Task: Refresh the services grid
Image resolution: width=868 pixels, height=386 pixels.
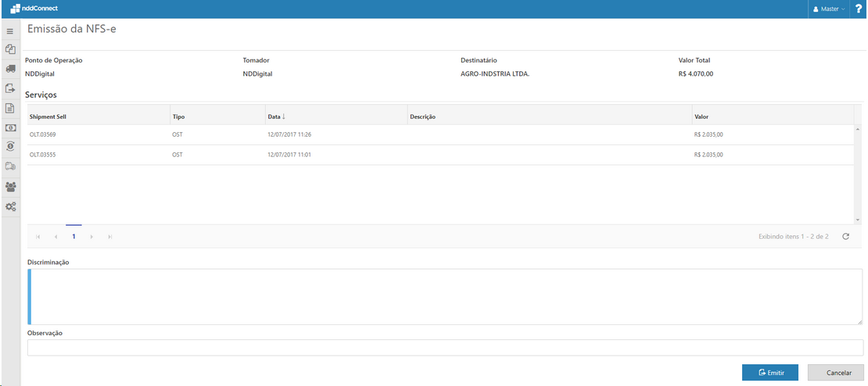Action: pos(845,236)
